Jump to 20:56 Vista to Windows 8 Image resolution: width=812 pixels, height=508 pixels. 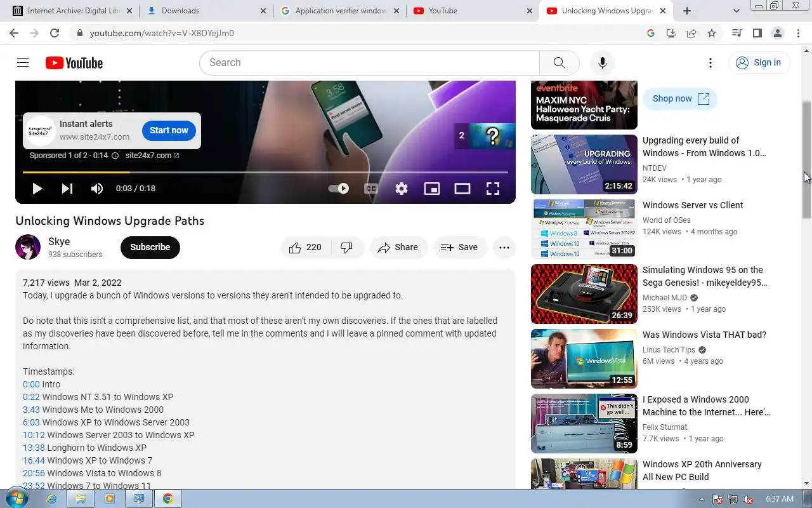34,473
